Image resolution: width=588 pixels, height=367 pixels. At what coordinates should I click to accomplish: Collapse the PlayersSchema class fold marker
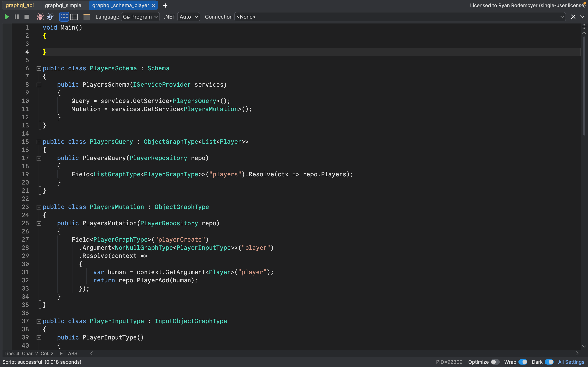(x=39, y=68)
